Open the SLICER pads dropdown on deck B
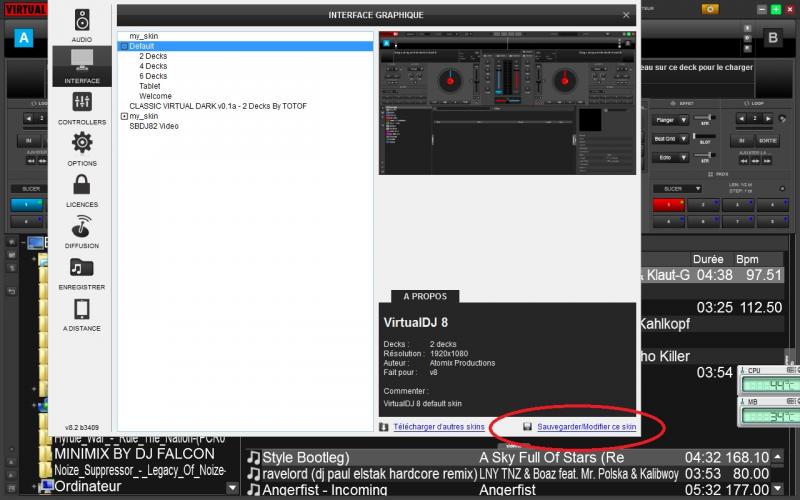The width and height of the screenshot is (800, 500). (x=677, y=189)
